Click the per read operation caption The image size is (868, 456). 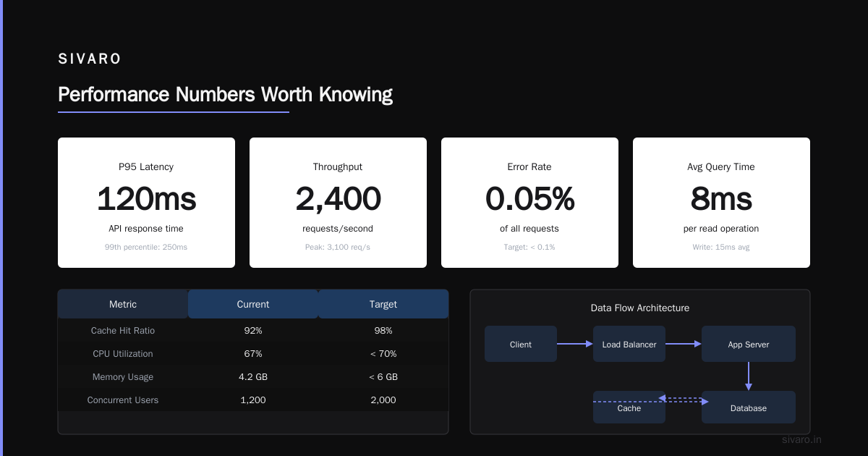point(721,229)
